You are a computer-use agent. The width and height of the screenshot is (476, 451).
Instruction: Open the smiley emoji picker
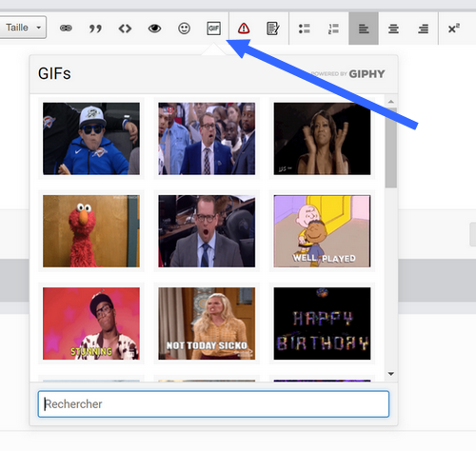184,29
